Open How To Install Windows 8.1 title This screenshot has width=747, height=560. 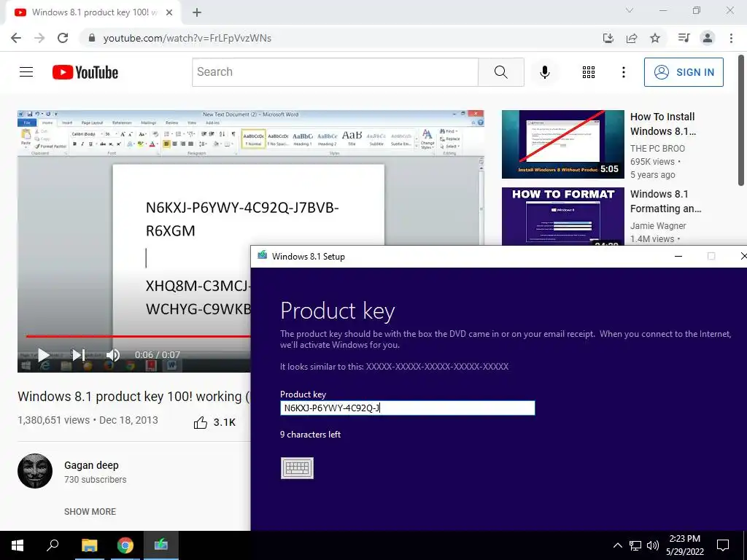coord(662,124)
